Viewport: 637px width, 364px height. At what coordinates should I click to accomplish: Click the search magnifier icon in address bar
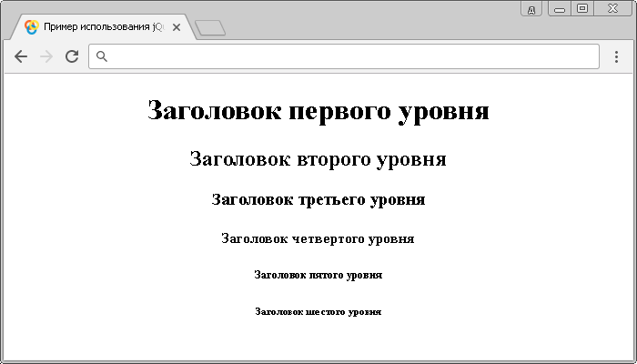click(x=102, y=56)
